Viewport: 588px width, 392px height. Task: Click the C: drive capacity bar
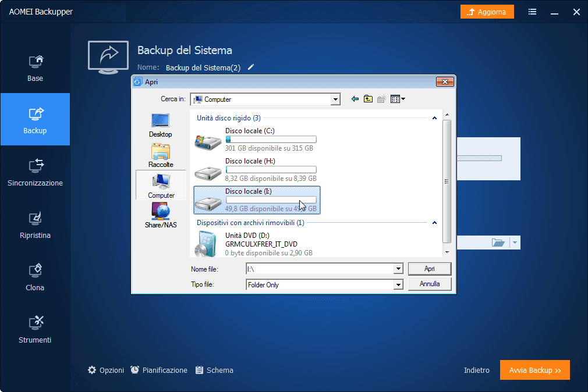271,140
